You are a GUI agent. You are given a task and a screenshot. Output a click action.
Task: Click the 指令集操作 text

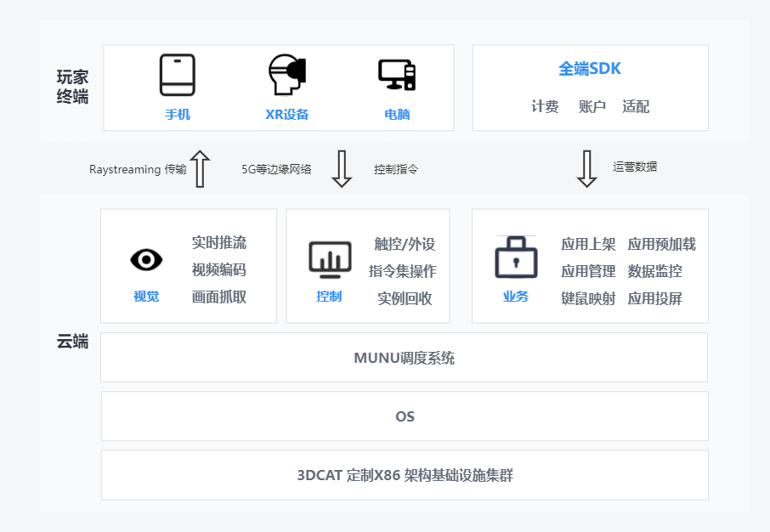[403, 271]
